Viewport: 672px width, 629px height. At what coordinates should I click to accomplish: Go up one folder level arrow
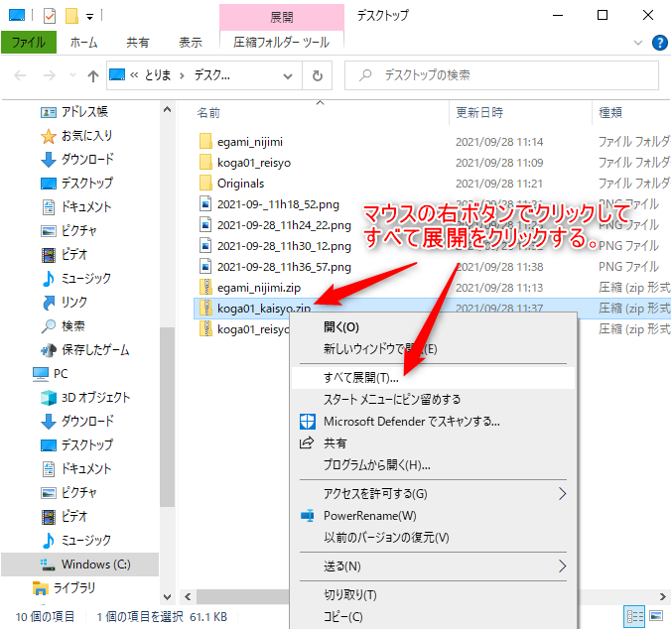point(93,75)
